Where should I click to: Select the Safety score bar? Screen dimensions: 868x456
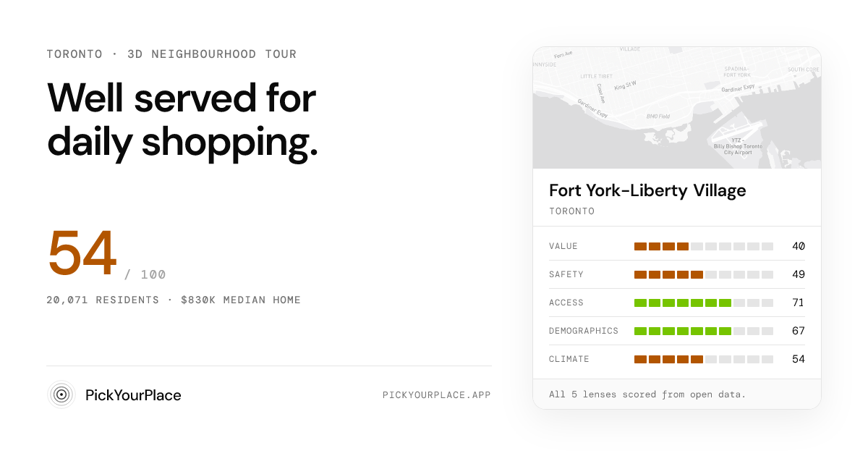point(704,274)
